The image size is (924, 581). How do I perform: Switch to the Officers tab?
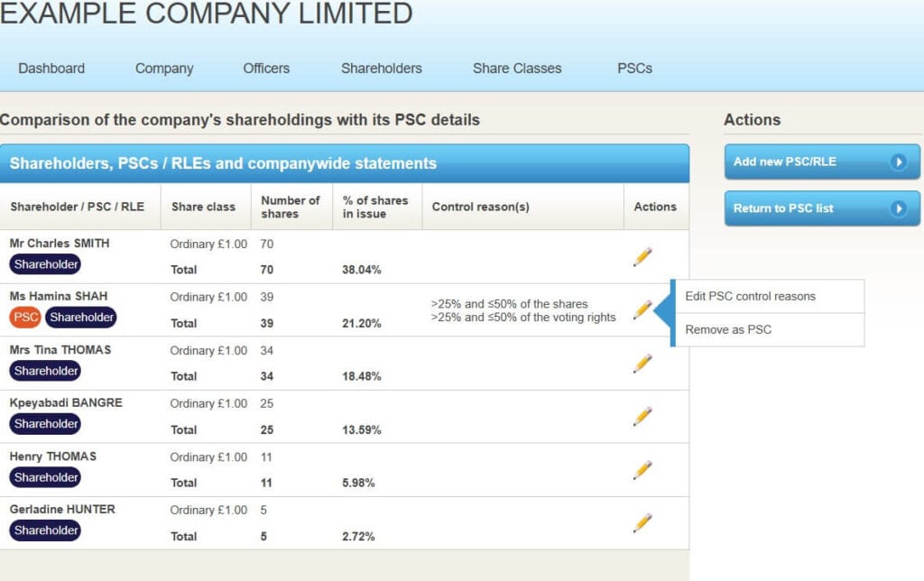click(x=266, y=69)
